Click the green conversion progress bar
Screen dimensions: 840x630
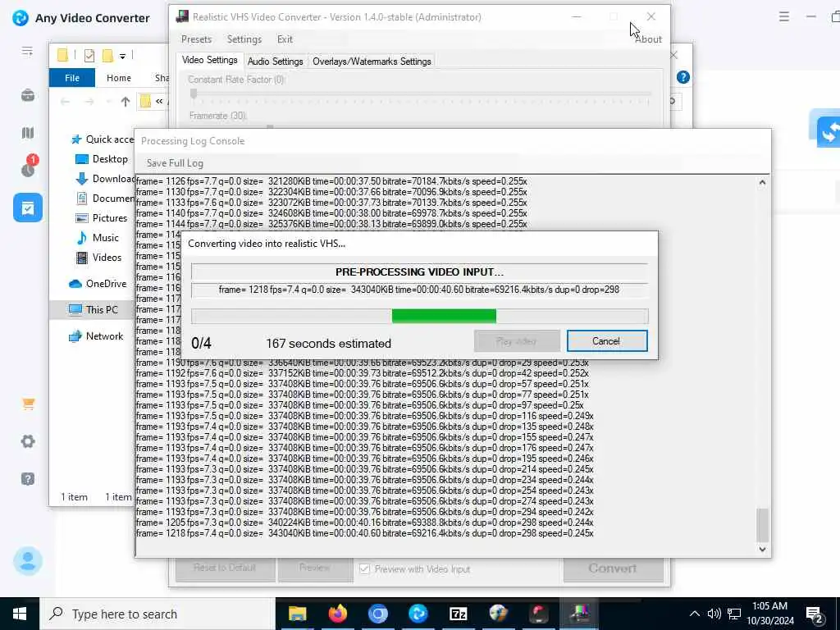pyautogui.click(x=444, y=316)
